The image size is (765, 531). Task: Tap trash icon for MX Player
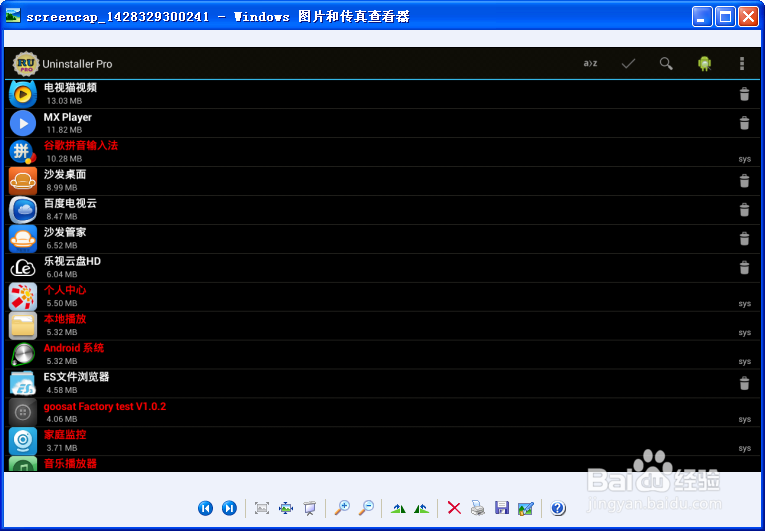coord(744,123)
